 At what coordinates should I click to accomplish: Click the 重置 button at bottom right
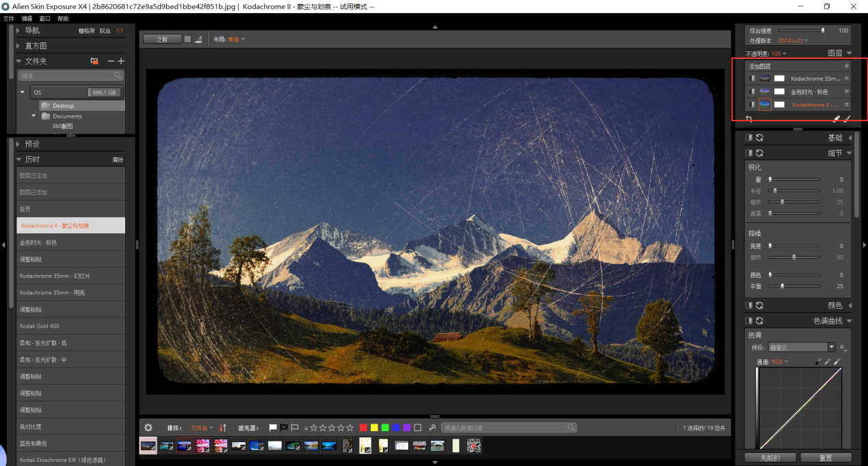(x=826, y=457)
